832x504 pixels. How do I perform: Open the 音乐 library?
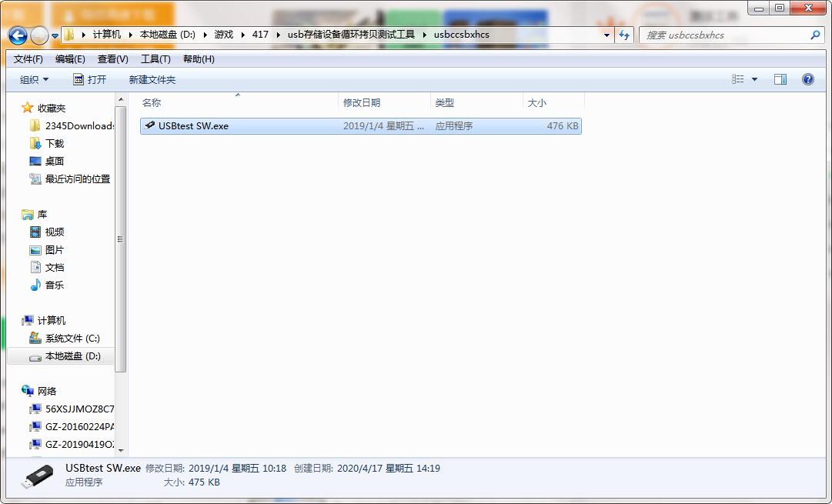54,285
